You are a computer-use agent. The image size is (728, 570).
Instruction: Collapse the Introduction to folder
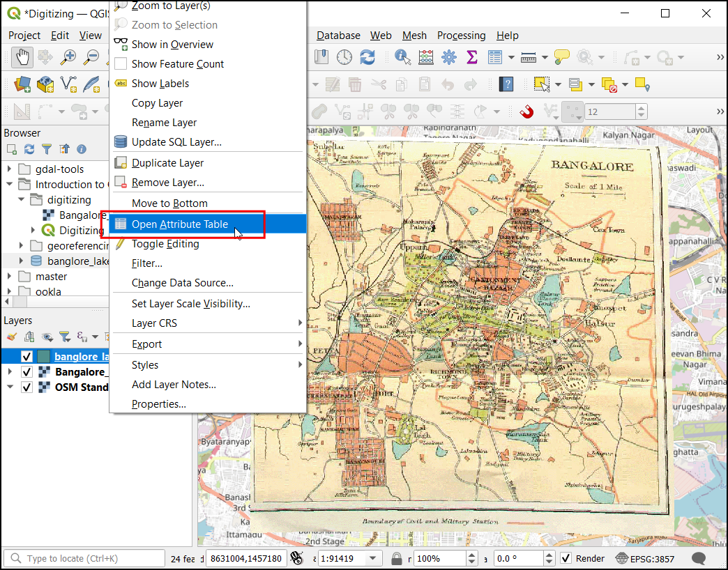[9, 184]
